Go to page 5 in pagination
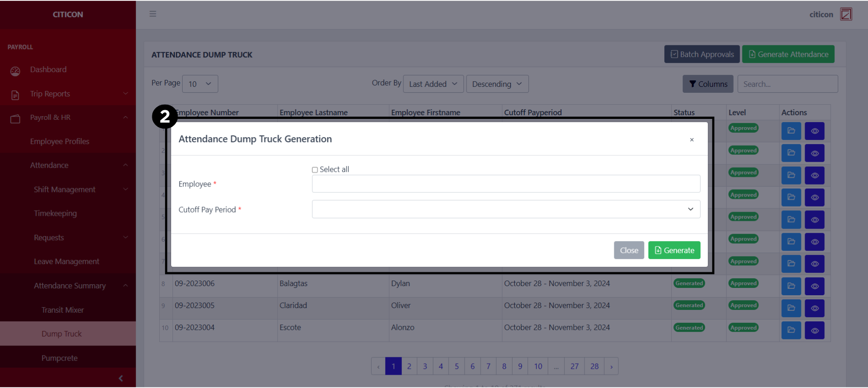This screenshot has height=388, width=868. [456, 366]
